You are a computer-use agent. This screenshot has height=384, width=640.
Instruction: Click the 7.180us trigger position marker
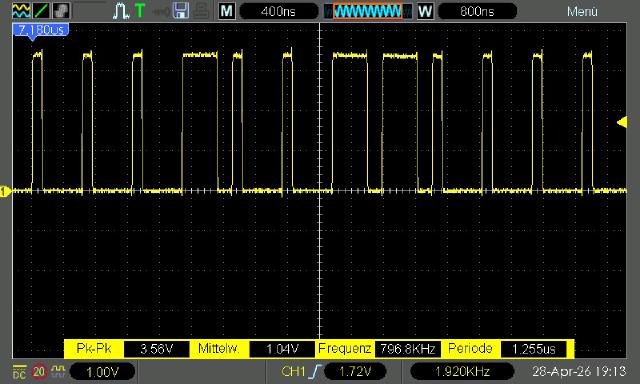coord(40,31)
